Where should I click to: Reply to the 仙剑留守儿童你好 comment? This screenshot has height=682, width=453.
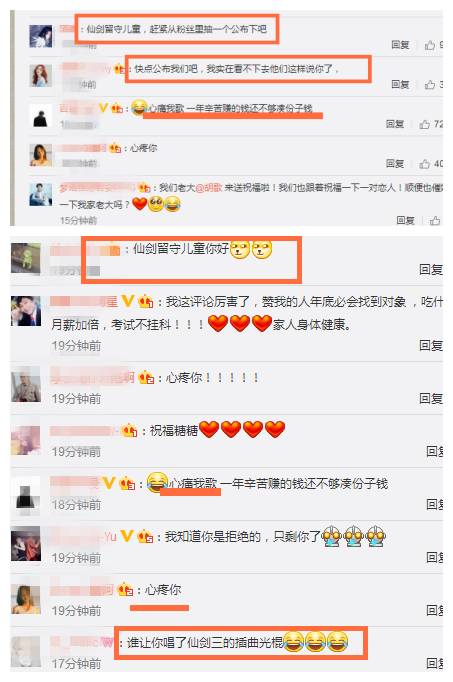[430, 270]
